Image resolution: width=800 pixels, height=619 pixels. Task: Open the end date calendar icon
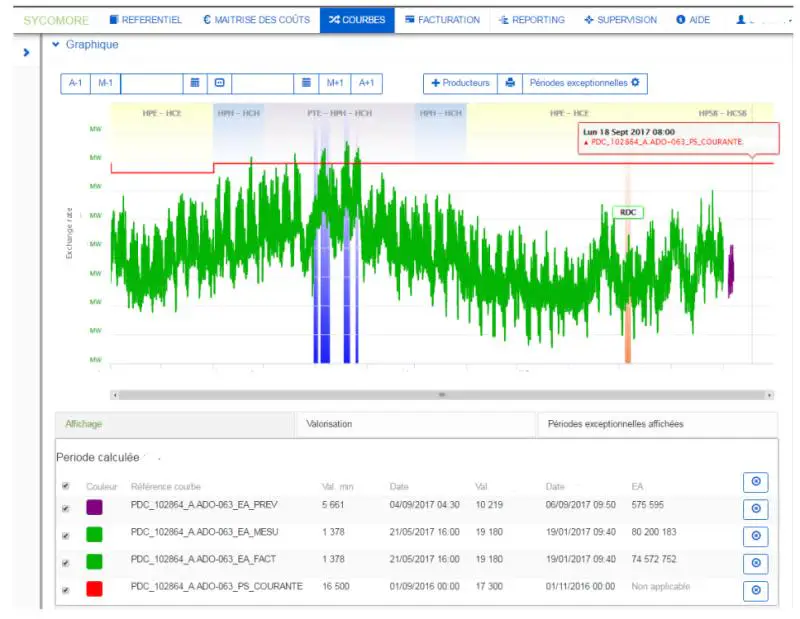pyautogui.click(x=306, y=83)
